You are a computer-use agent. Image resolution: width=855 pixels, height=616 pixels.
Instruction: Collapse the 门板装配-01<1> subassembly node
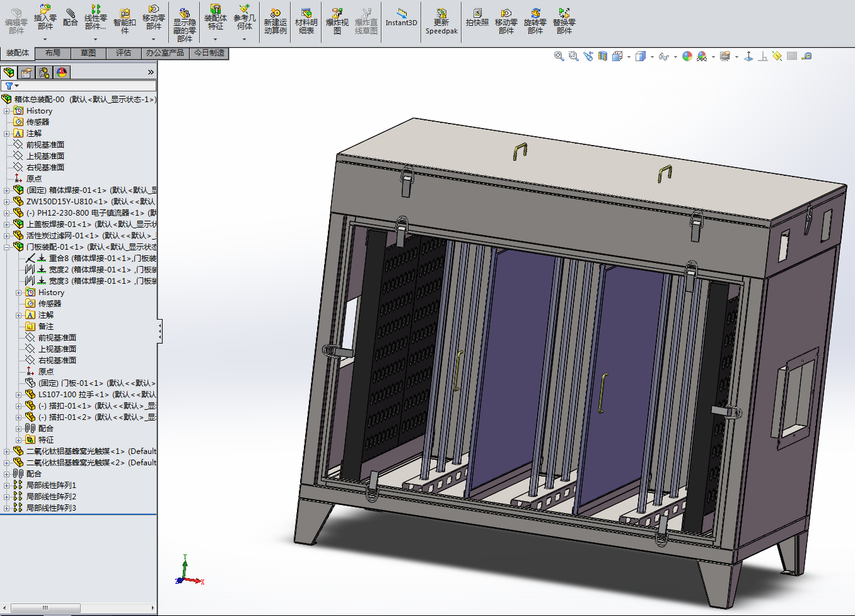[7, 247]
